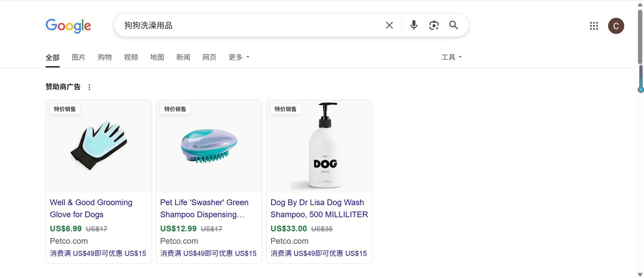
Task: Open sponsored ads three-dot menu
Action: (x=89, y=87)
